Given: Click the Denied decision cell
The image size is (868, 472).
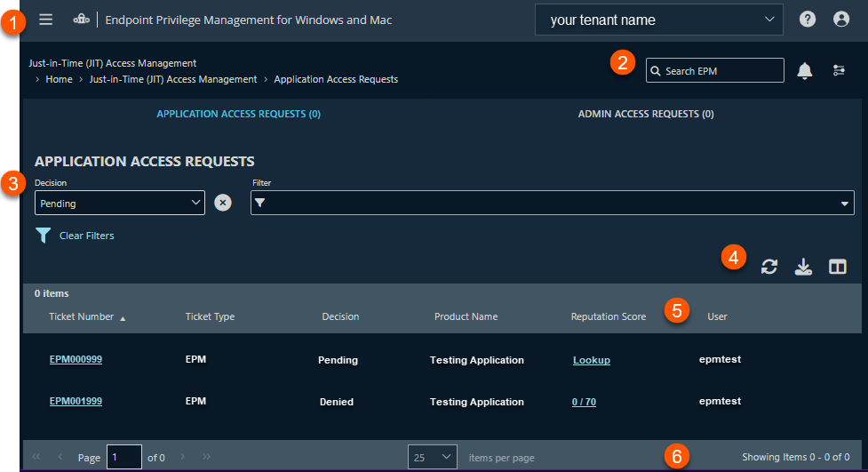Looking at the screenshot, I should coord(336,402).
